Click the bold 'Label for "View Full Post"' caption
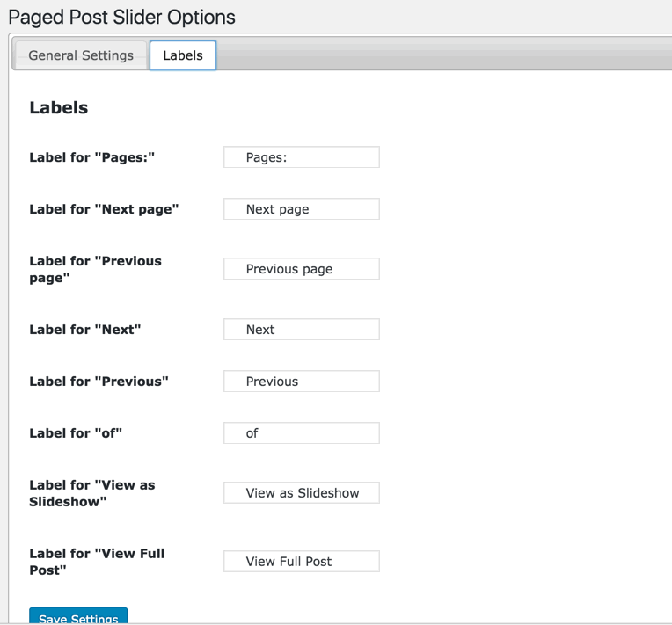The width and height of the screenshot is (672, 625). pyautogui.click(x=97, y=562)
